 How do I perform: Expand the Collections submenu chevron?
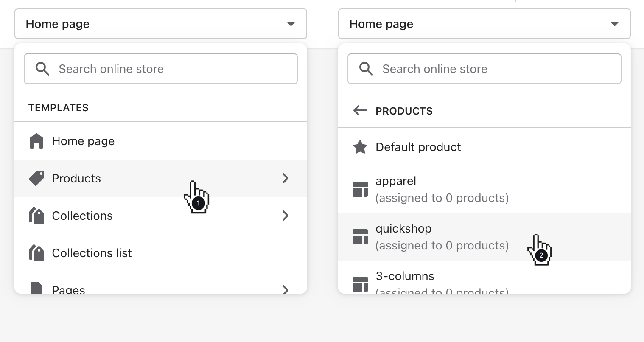coord(286,216)
